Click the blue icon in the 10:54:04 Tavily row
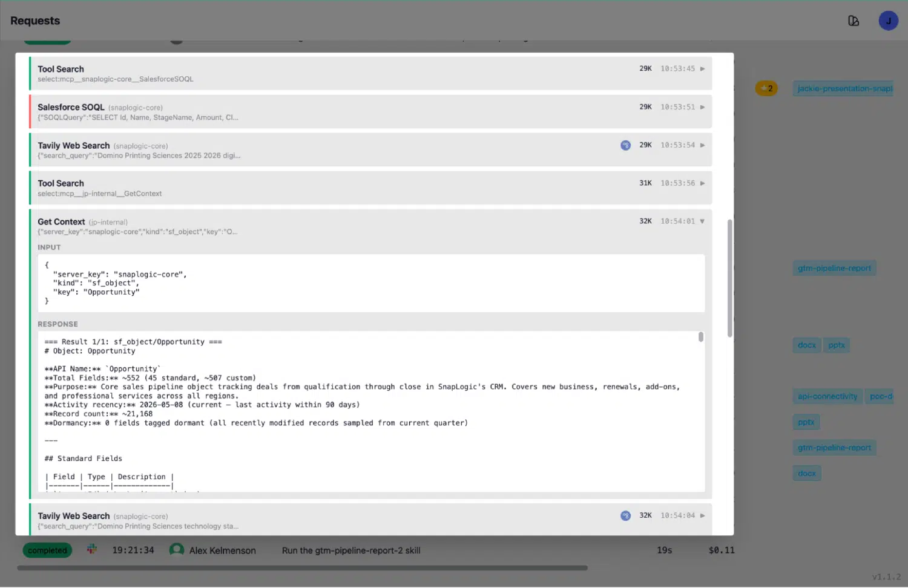Screen dimensions: 908x588 (x=625, y=516)
